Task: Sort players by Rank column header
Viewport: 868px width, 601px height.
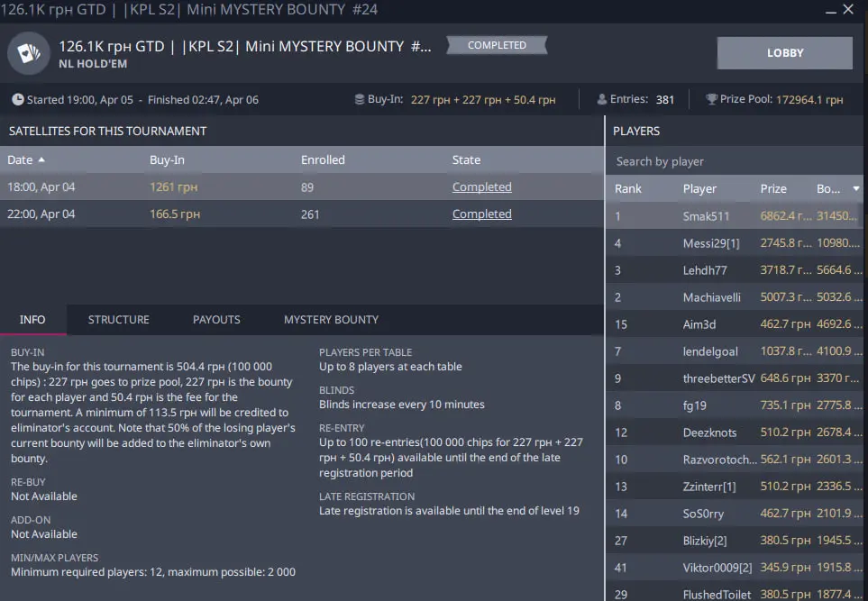Action: point(628,189)
